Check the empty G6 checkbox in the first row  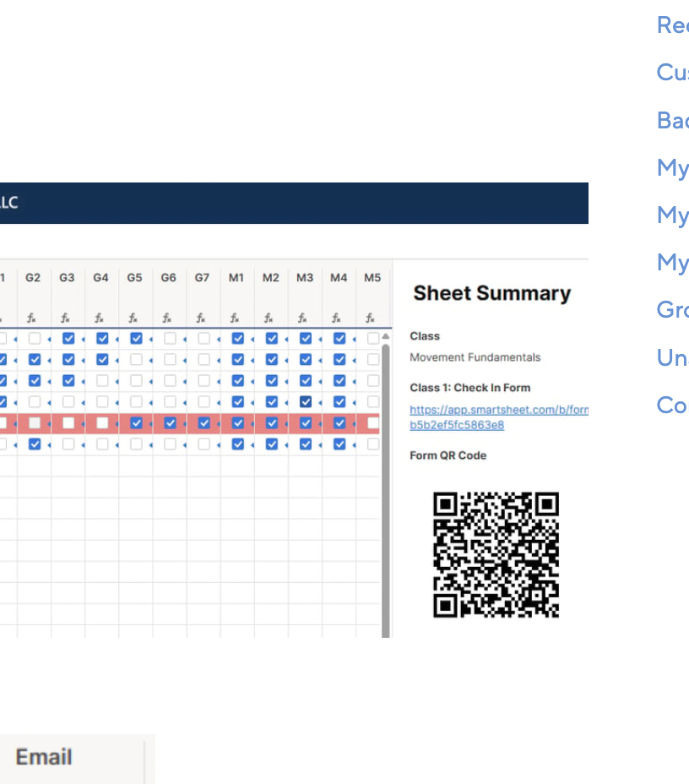[170, 339]
